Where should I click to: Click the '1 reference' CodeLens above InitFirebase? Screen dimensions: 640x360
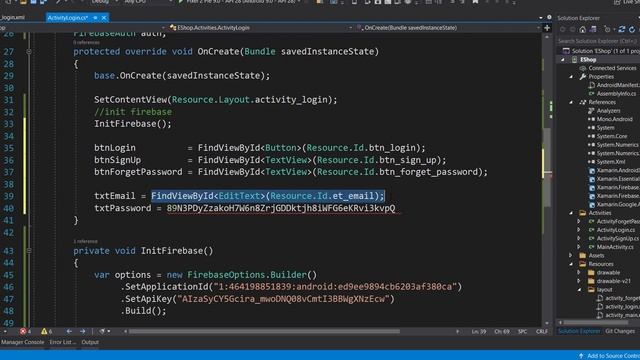point(85,241)
